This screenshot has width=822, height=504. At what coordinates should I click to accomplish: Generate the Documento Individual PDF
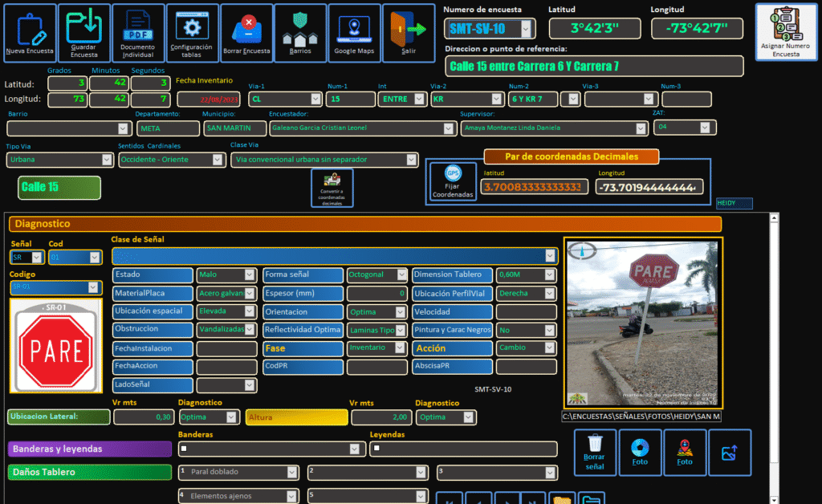(138, 33)
